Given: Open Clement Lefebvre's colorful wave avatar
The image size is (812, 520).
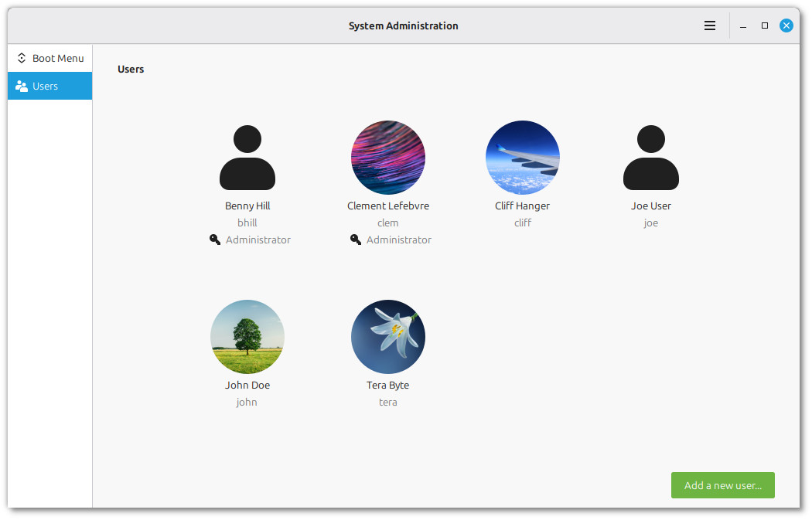Looking at the screenshot, I should [388, 158].
